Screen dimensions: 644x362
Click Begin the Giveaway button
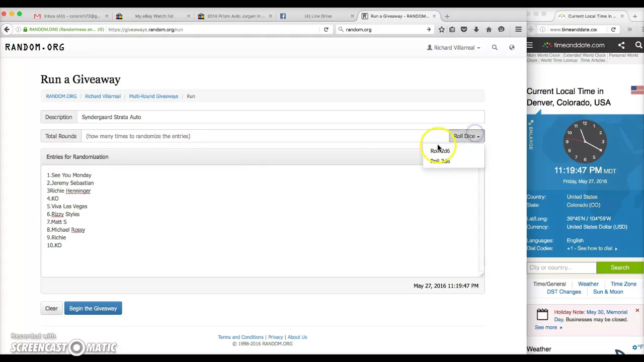[93, 309]
